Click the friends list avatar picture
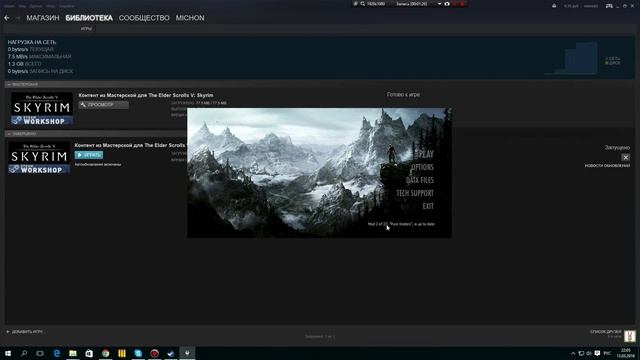 pyautogui.click(x=630, y=336)
